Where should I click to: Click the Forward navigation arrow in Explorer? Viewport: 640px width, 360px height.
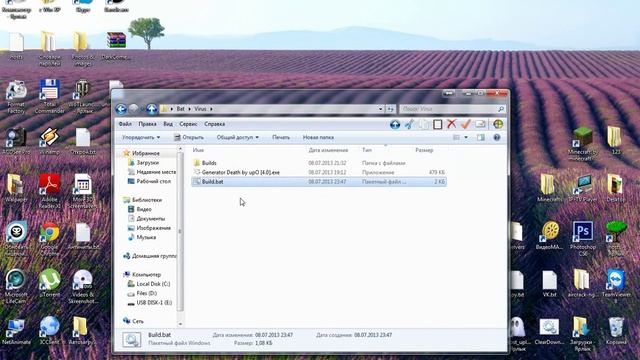134,109
